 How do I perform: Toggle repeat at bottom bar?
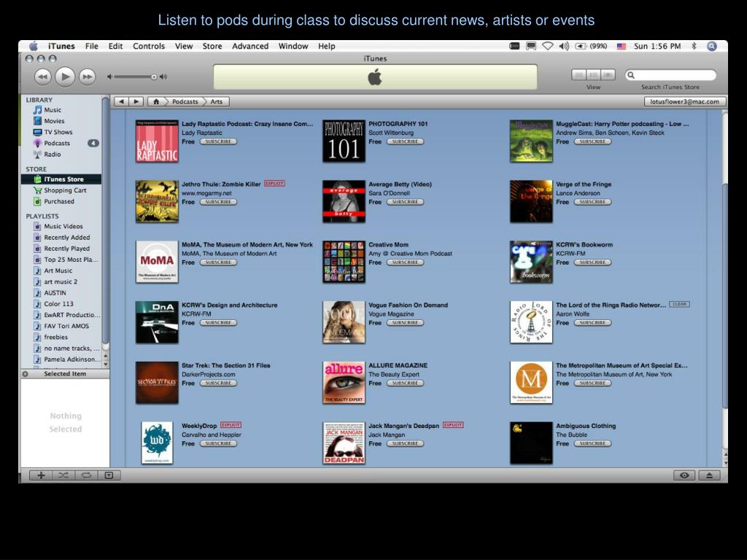pyautogui.click(x=86, y=475)
